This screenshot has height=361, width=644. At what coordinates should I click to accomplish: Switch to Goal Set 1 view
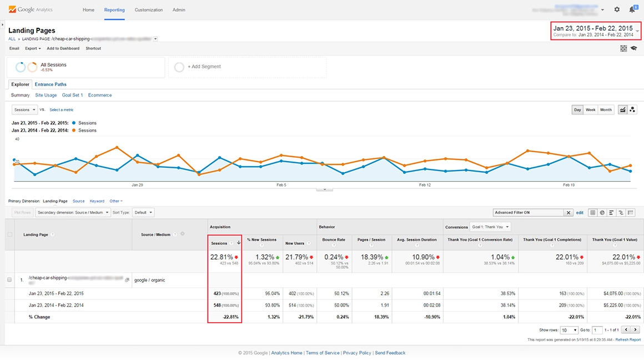pyautogui.click(x=72, y=96)
